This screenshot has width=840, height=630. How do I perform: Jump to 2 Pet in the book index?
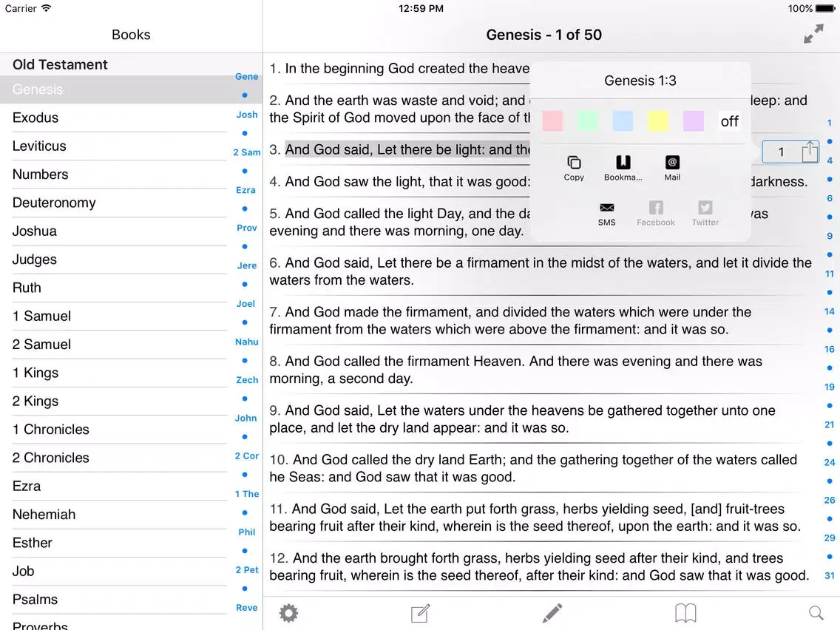coord(246,570)
